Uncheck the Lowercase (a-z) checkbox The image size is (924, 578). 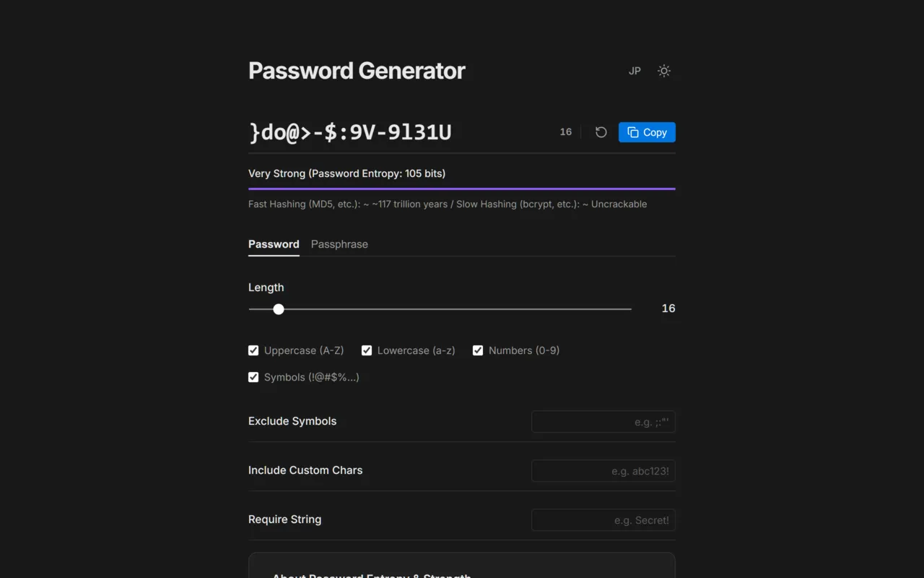367,350
